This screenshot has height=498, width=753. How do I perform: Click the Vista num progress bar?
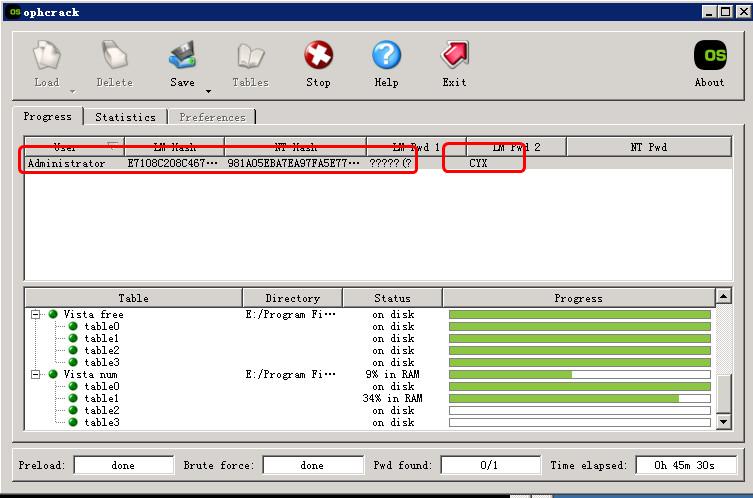(580, 375)
